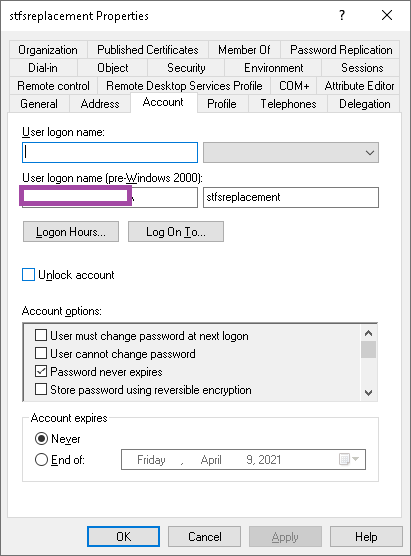Go to the Security tab
The image size is (411, 556).
click(186, 68)
